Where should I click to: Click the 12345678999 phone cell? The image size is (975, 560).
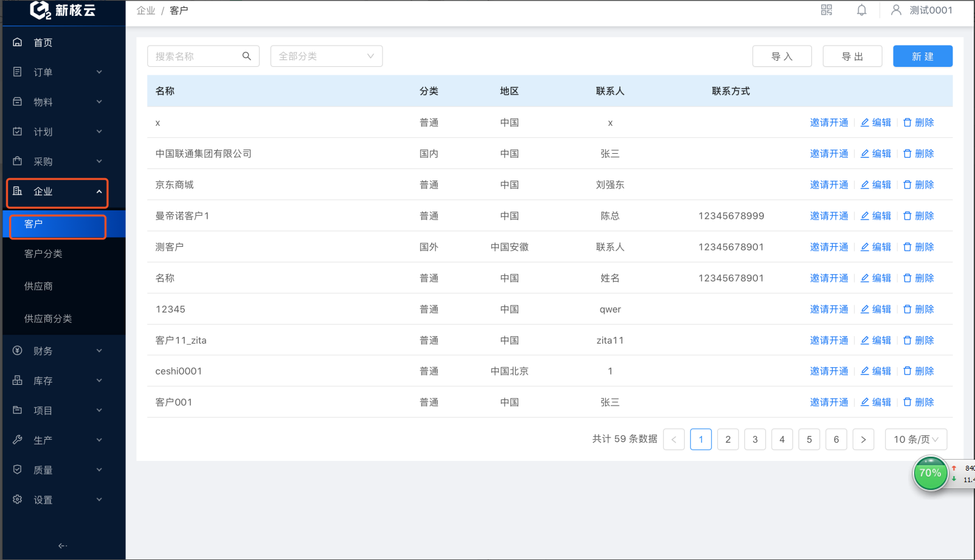[731, 216]
